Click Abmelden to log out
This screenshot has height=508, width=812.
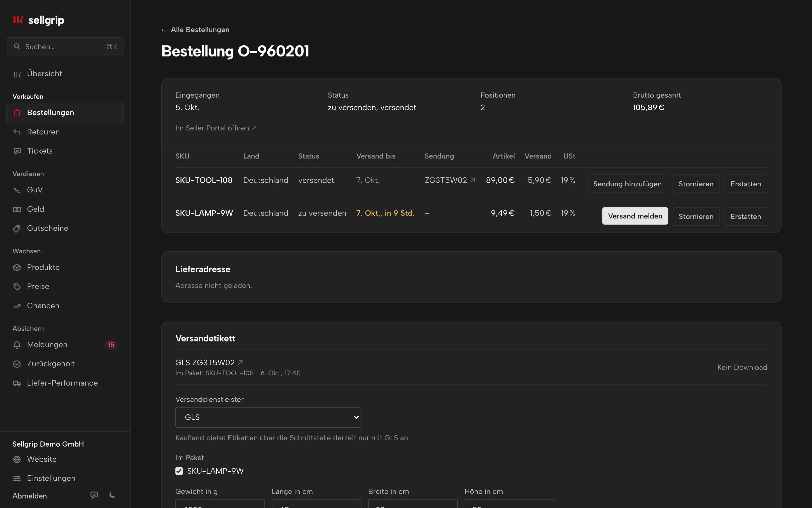30,496
